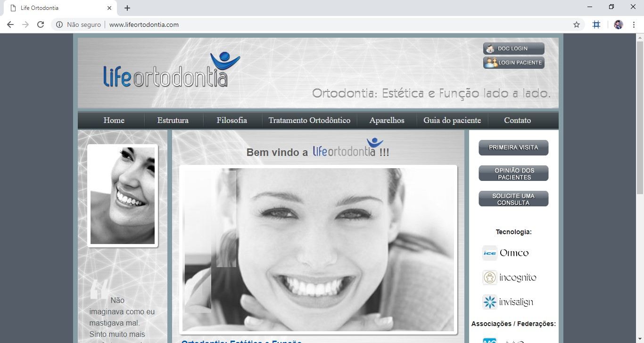
Task: Open the blue screenshot extension icon
Action: (x=596, y=24)
